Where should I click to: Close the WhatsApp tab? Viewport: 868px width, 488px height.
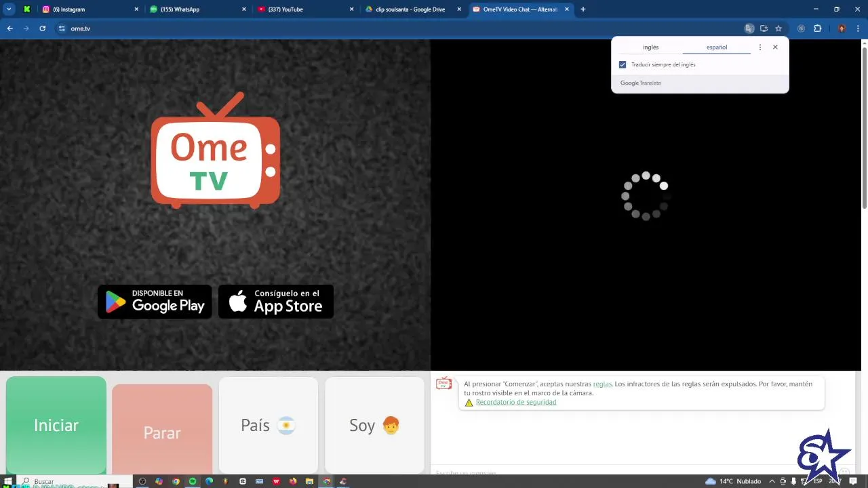click(x=244, y=9)
